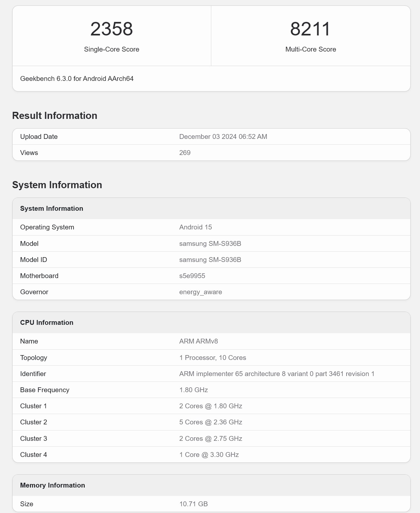Image resolution: width=420 pixels, height=513 pixels.
Task: Click the single-core score number 2358
Action: tap(111, 29)
